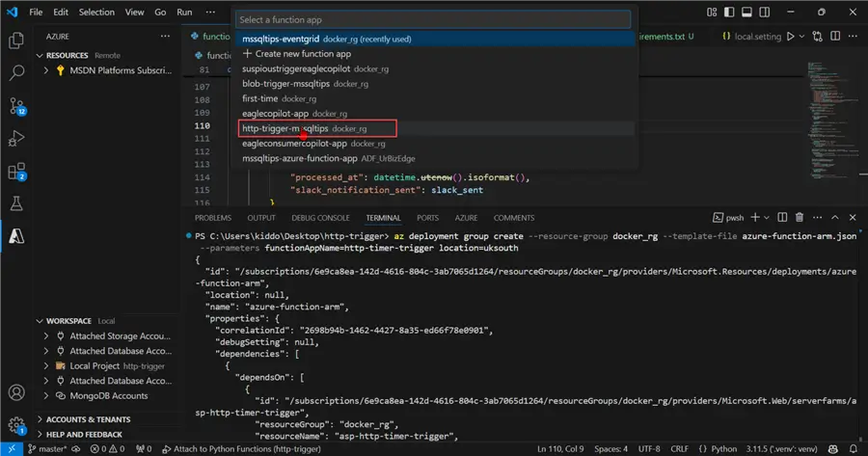The width and height of the screenshot is (868, 456).
Task: Open Run and Debug view
Action: coord(16,139)
